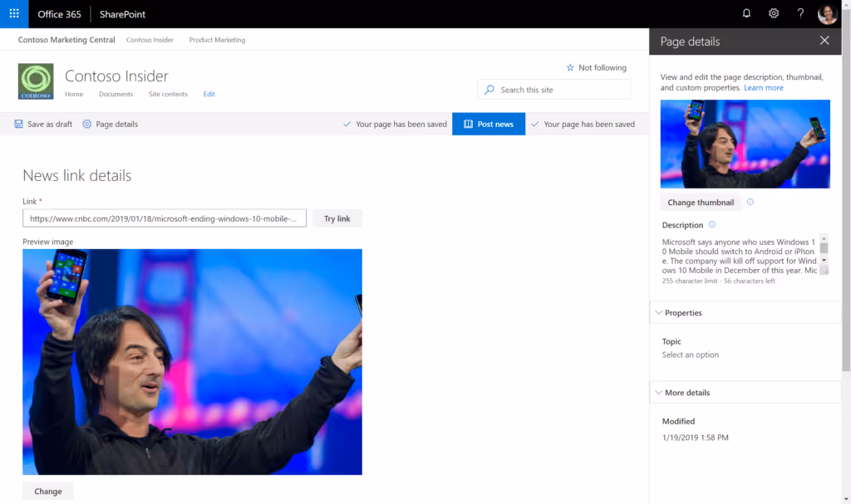Click the Post news button
The width and height of the screenshot is (851, 504).
[489, 125]
